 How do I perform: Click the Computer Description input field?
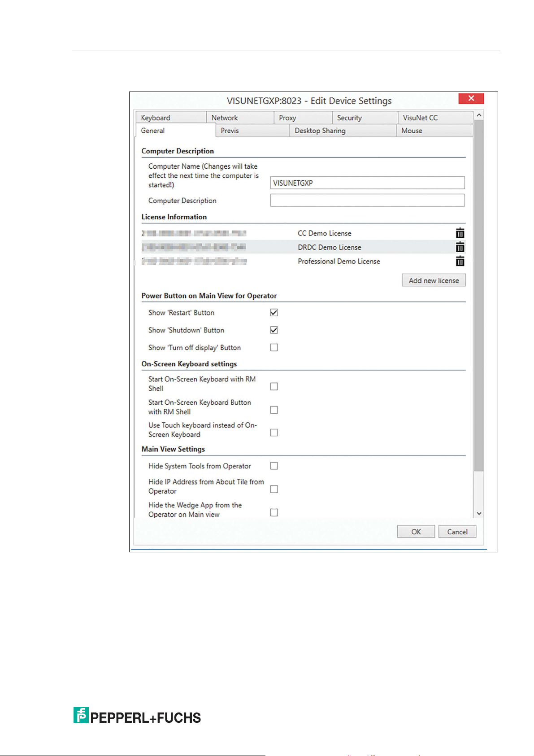pyautogui.click(x=367, y=200)
